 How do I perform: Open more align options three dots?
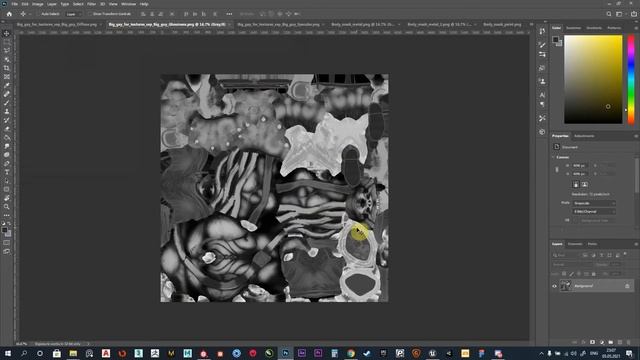(229, 14)
